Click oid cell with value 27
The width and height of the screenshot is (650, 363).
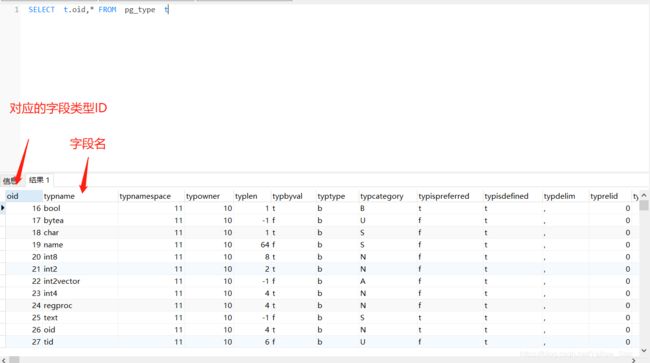[24, 342]
